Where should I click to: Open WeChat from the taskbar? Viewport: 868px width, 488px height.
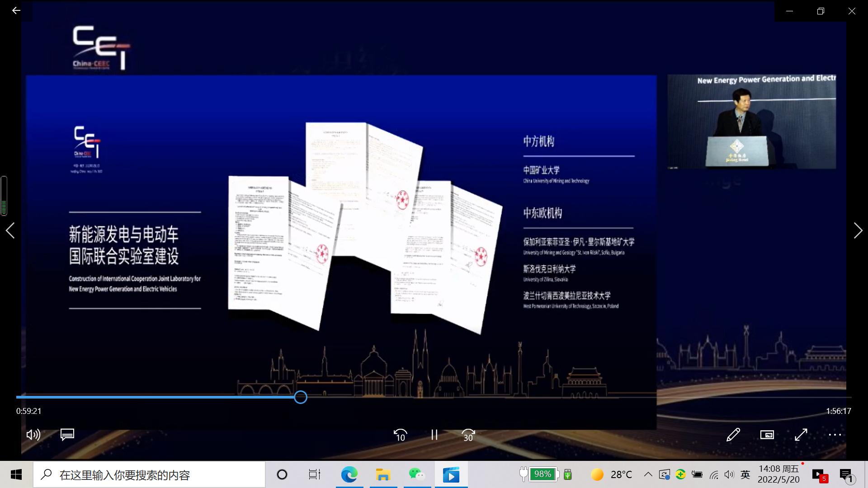click(x=417, y=475)
